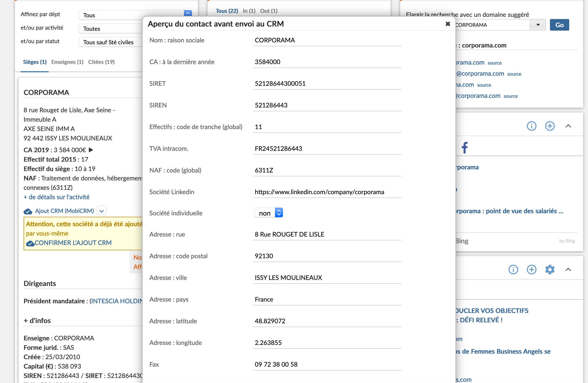
Task: Close the CRM contact preview dialog
Action: (x=447, y=24)
